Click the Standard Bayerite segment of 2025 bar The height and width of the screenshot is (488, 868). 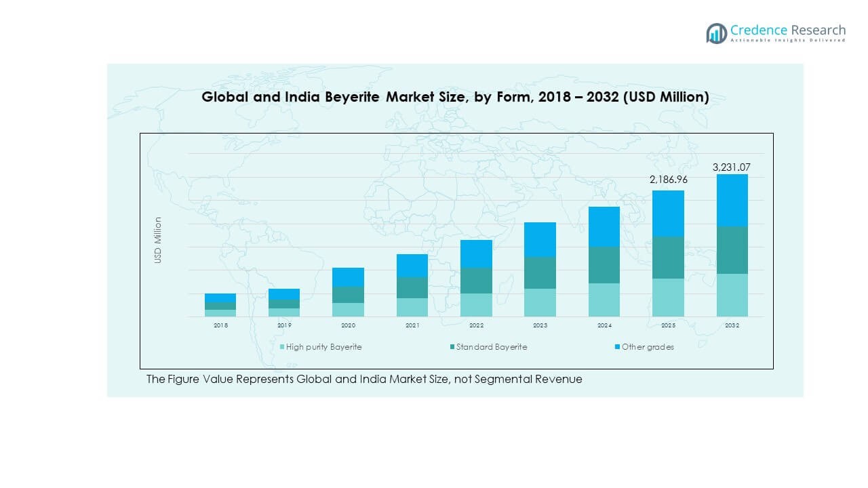click(668, 258)
